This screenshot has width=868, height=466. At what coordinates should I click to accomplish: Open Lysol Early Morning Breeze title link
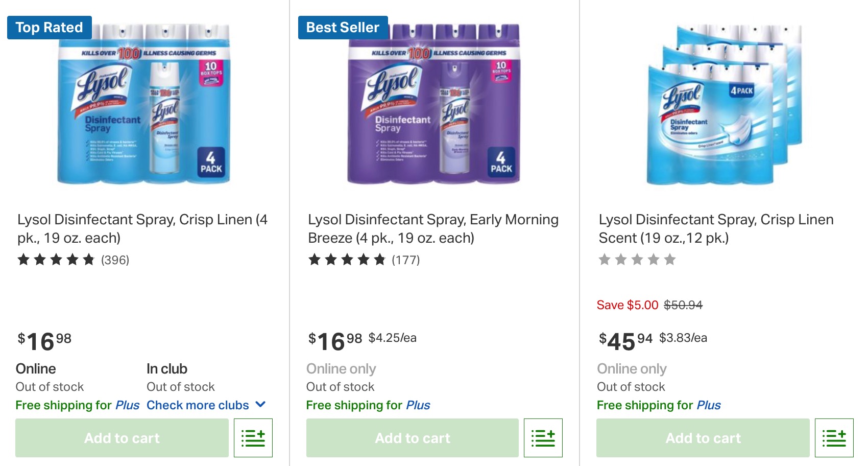click(433, 228)
